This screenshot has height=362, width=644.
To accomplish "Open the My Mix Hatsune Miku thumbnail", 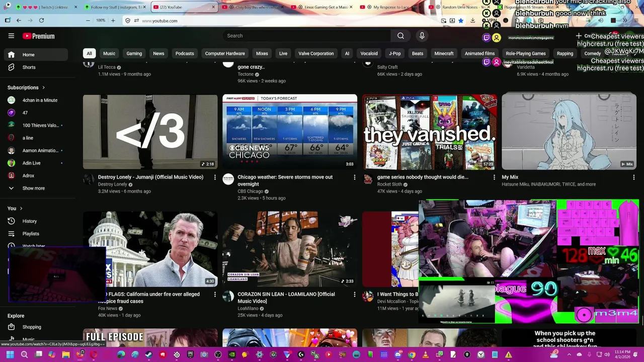I will tap(569, 132).
